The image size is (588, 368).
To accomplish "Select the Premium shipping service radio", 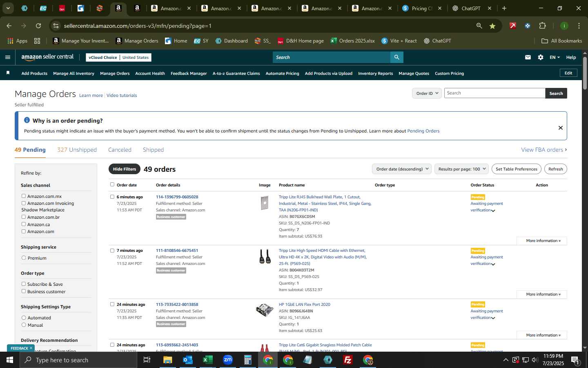I will (x=24, y=258).
